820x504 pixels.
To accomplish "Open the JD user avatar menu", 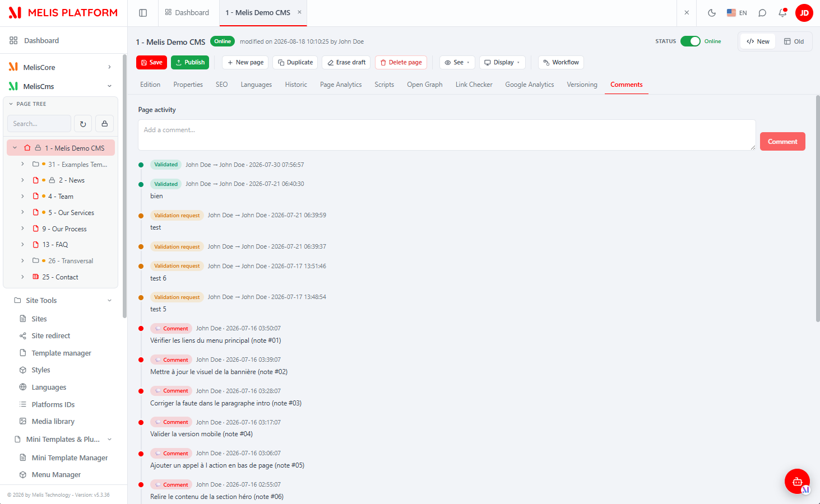I will (x=804, y=13).
